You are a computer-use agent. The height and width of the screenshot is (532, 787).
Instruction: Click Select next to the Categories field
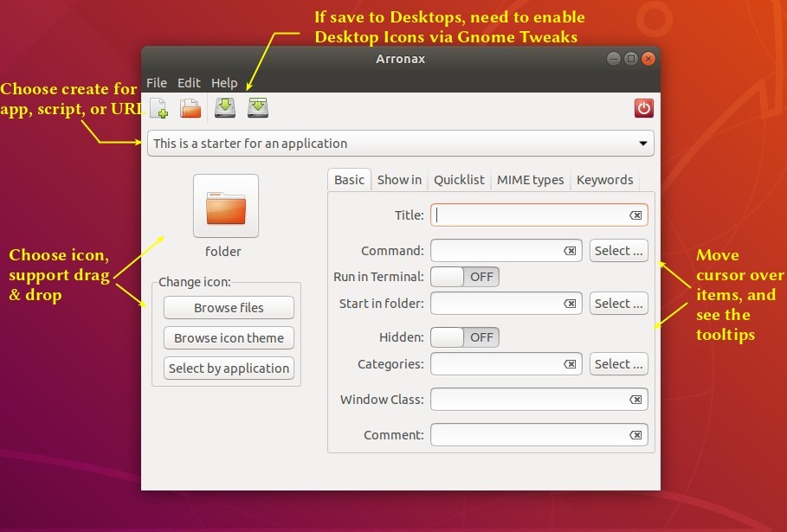coord(619,364)
